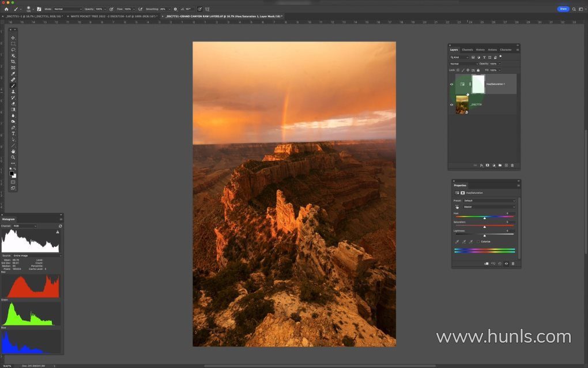Reset adjustment defaults icon in Properties
Screen dimensions: 588x368
tap(500, 264)
